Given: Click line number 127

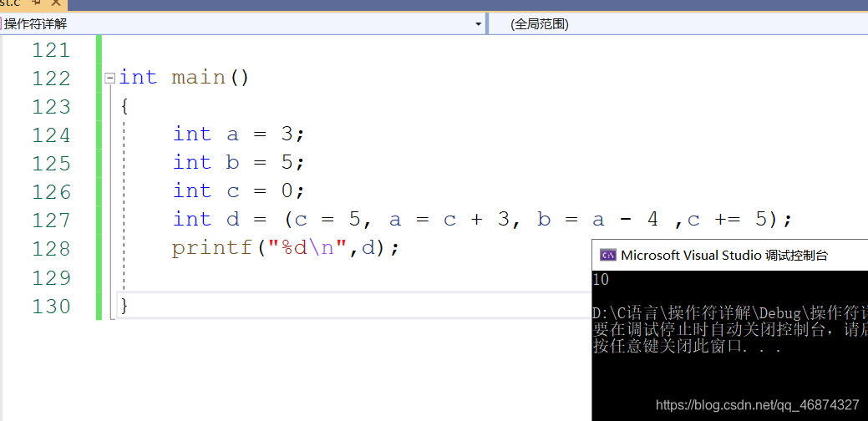Looking at the screenshot, I should click(51, 221).
